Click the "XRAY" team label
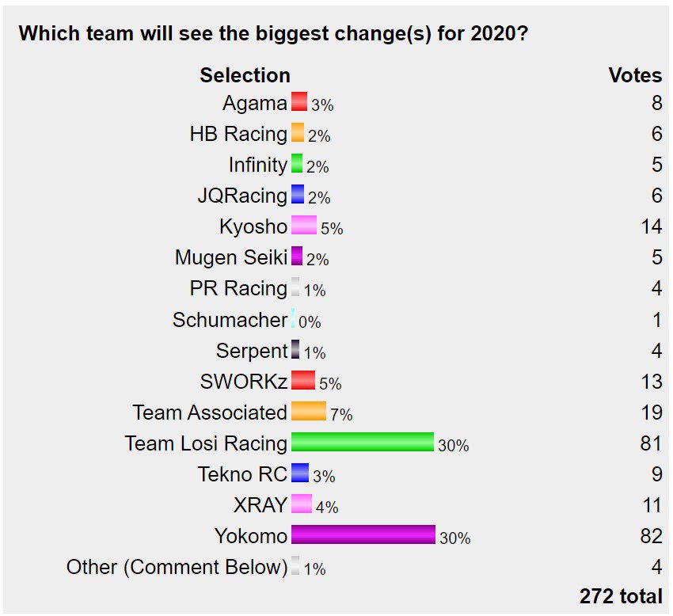 point(259,505)
